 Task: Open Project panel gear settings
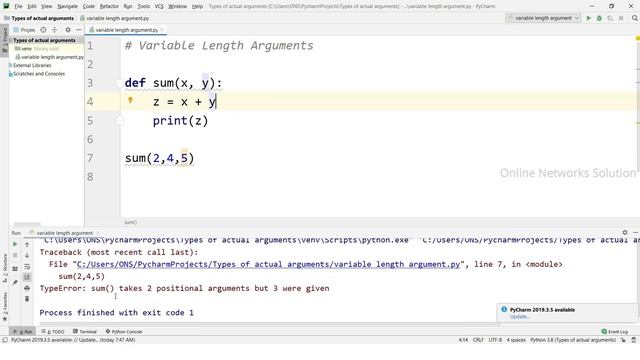[x=68, y=30]
